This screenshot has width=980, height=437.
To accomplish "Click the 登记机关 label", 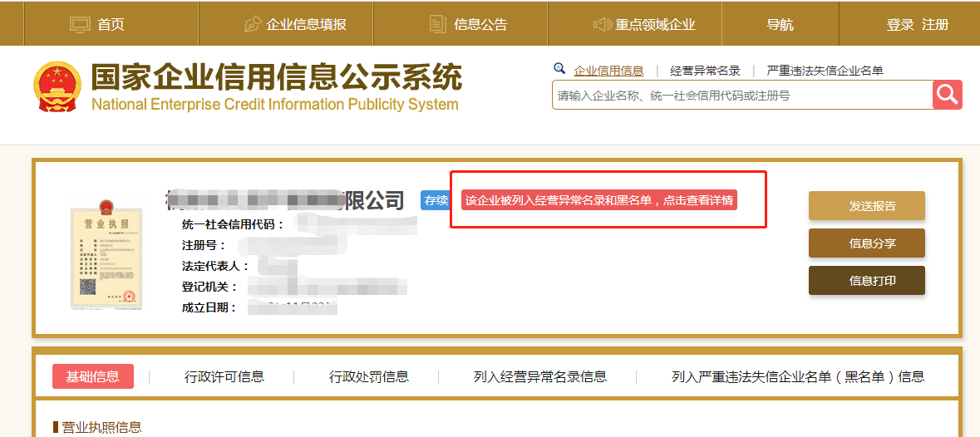I will pyautogui.click(x=209, y=287).
